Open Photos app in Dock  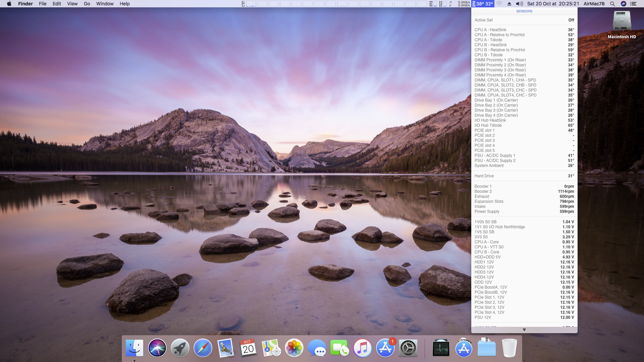[294, 348]
